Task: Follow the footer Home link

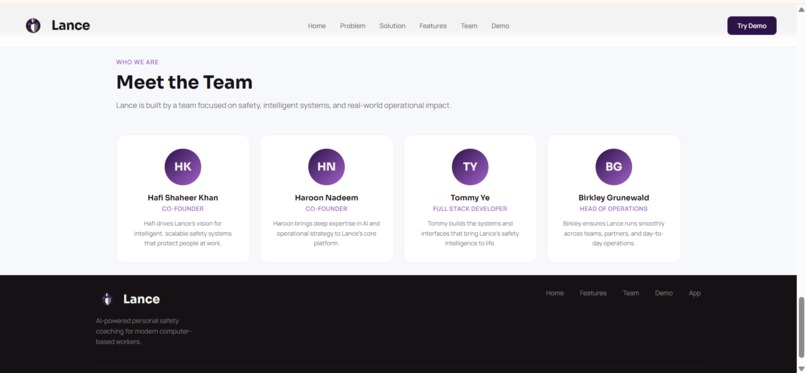Action: point(555,293)
